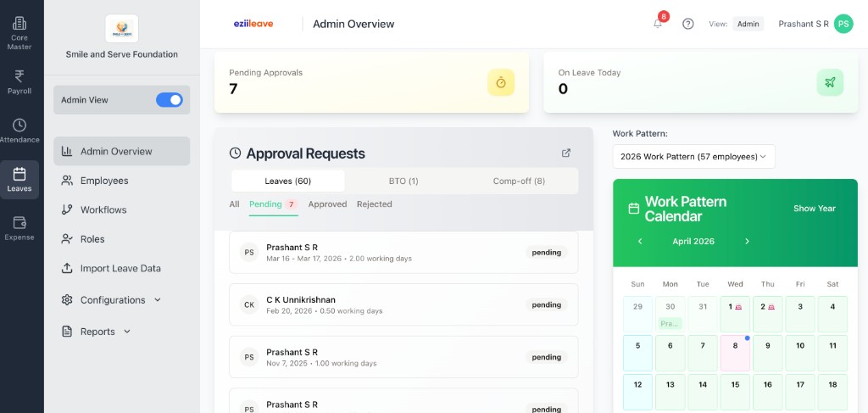Open the Roles page

coord(122,239)
